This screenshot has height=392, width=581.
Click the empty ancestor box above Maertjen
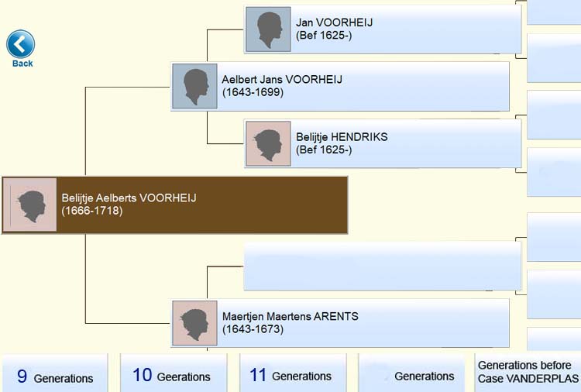click(383, 266)
